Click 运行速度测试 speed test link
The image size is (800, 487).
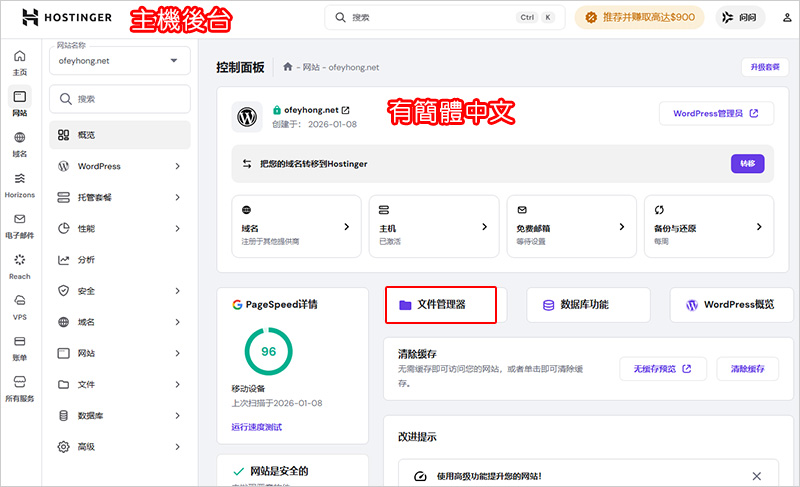(256, 427)
